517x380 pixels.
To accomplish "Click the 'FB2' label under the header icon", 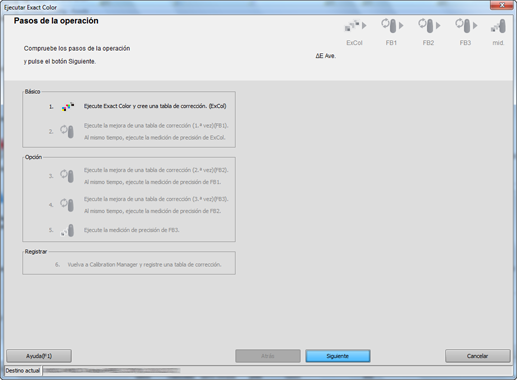I will pos(428,43).
